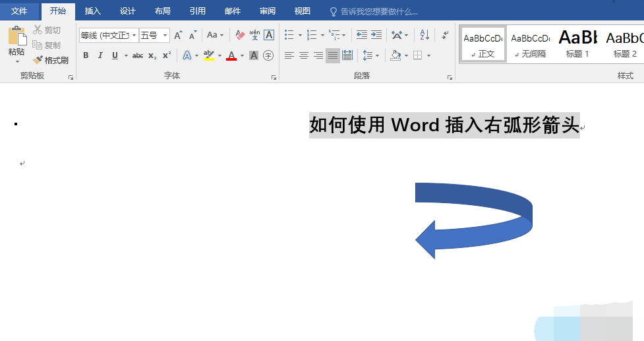
Task: Open the font name dropdown
Action: coord(134,36)
